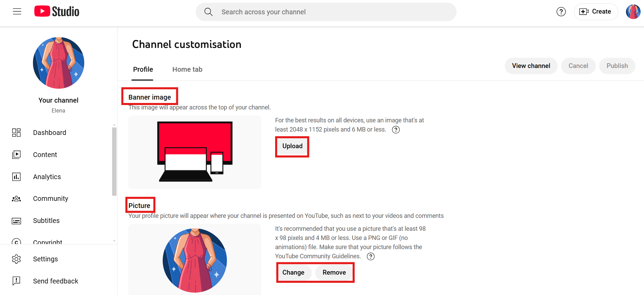The width and height of the screenshot is (644, 295).
Task: Click the Upload banner image button
Action: click(292, 146)
